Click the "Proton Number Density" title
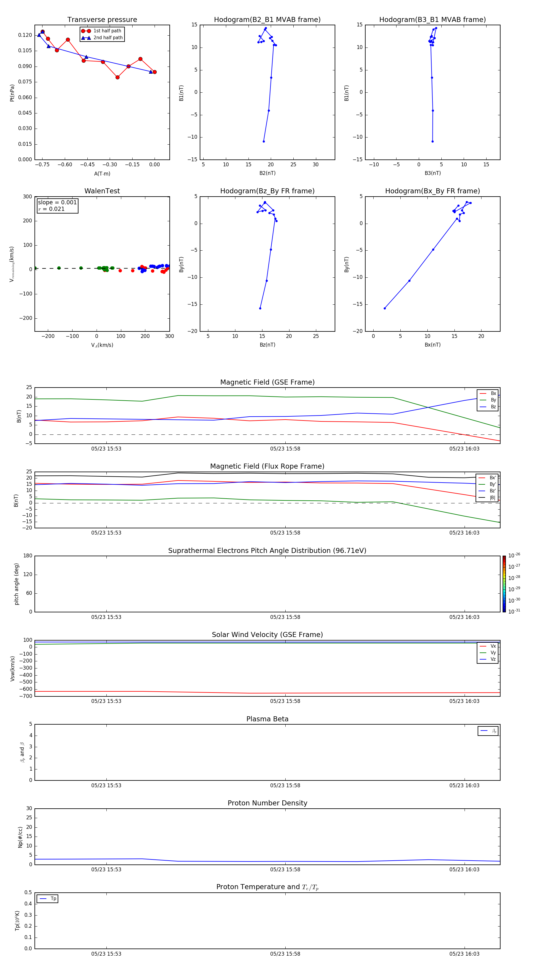Viewport: 535px width, 980px height. tap(267, 803)
